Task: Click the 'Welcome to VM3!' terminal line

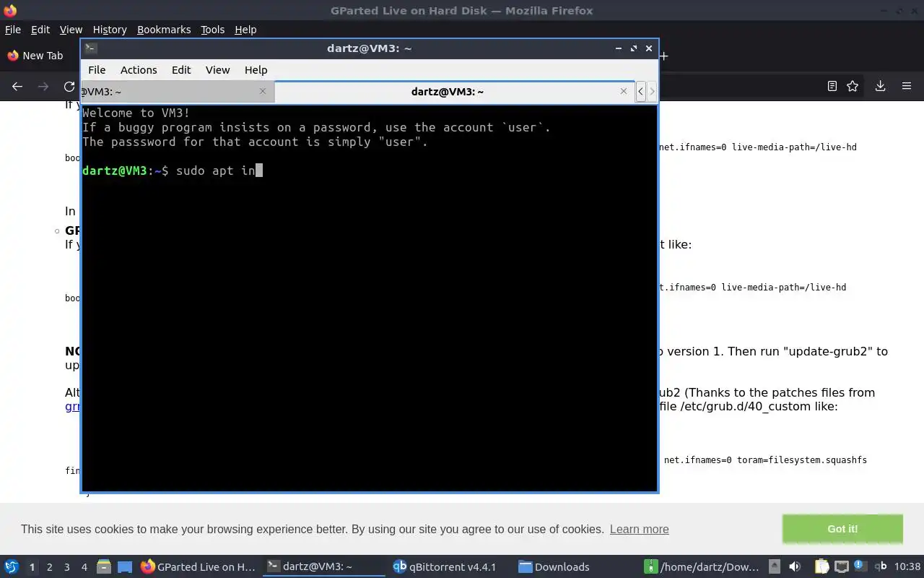Action: (136, 113)
